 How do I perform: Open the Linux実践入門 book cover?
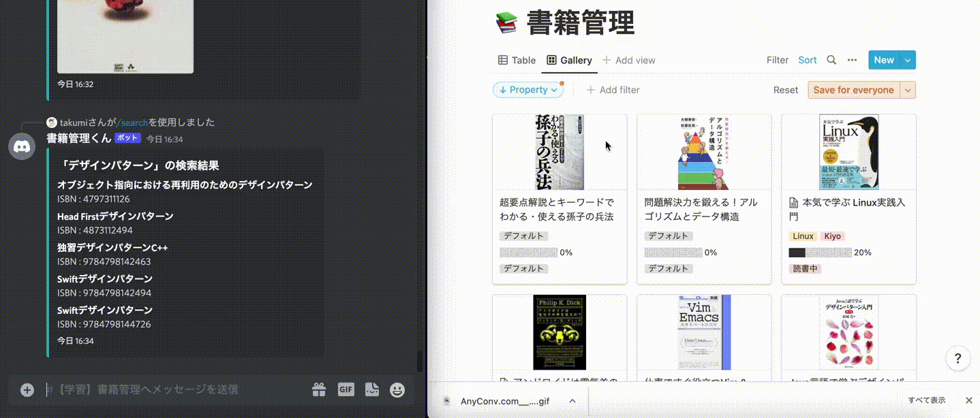click(848, 152)
